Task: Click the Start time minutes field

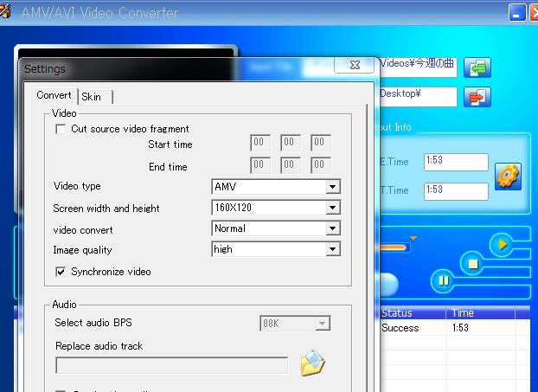Action: pyautogui.click(x=291, y=143)
